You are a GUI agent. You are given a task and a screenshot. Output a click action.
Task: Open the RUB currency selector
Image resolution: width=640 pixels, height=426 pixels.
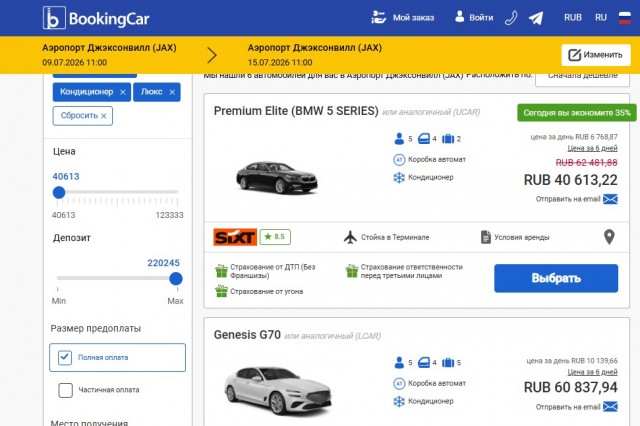tap(573, 18)
